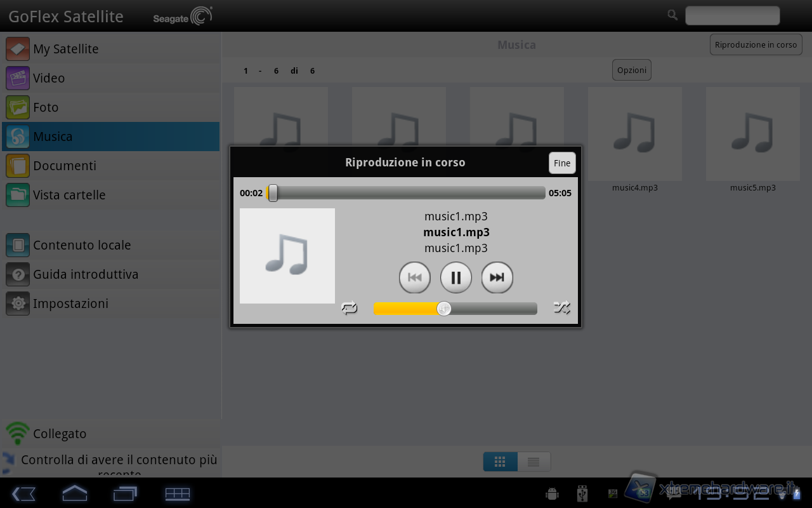Switch to grid view layout

(500, 462)
